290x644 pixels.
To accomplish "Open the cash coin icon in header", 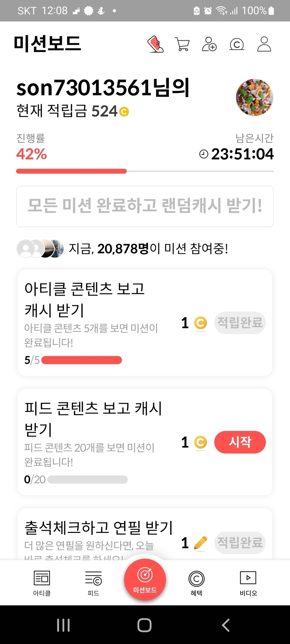I will (237, 44).
